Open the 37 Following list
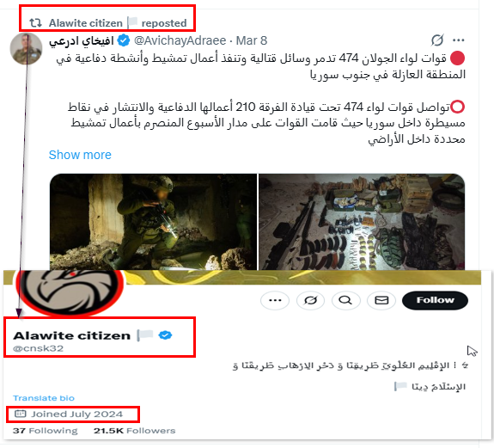The height and width of the screenshot is (448, 494). (45, 431)
